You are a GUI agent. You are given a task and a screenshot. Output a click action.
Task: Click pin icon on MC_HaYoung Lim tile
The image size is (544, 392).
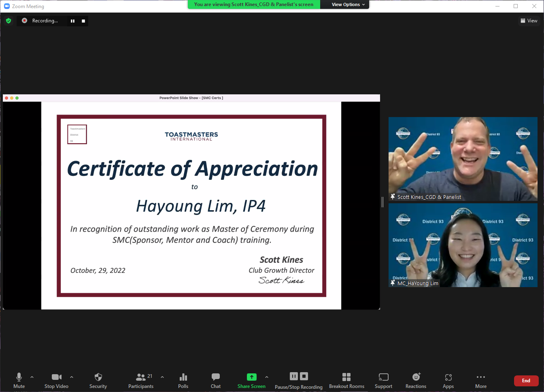(x=393, y=283)
